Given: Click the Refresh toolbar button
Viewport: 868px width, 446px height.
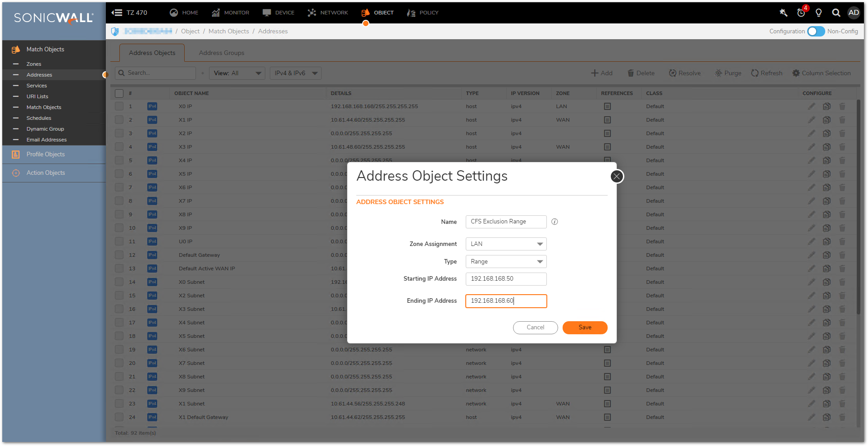Looking at the screenshot, I should pos(767,73).
